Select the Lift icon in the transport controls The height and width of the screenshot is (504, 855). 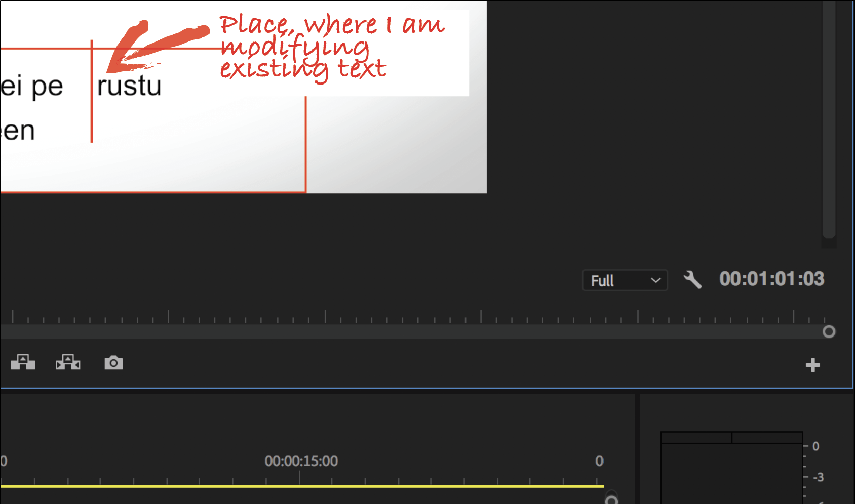[x=23, y=363]
